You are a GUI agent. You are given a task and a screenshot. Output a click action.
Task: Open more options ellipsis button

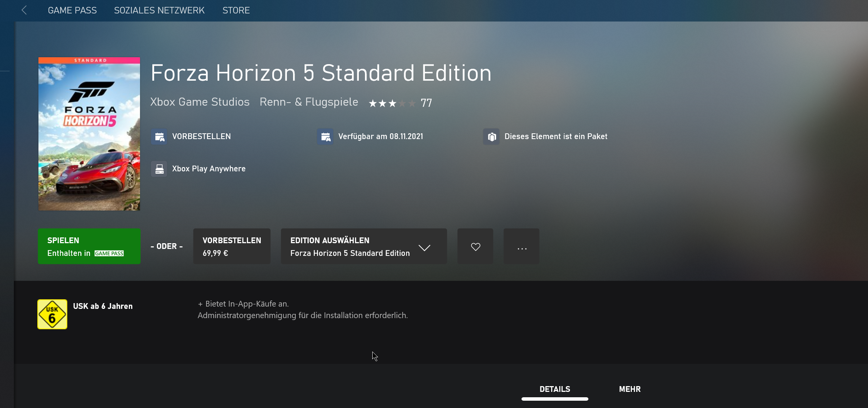[521, 246]
